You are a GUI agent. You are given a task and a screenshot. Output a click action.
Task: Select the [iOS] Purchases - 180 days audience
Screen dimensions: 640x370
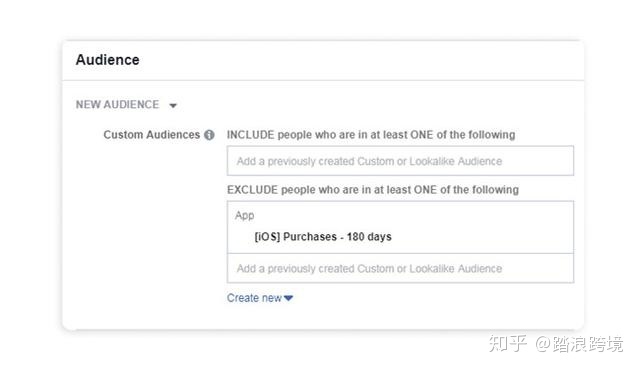point(323,237)
